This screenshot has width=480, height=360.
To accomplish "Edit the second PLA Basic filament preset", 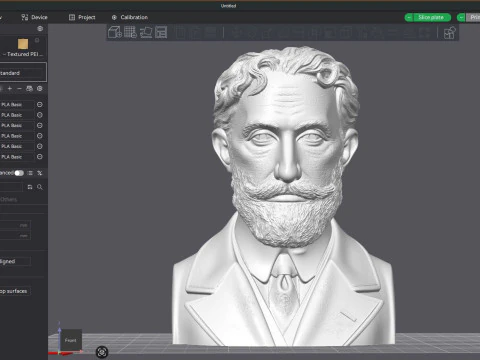I will click(40, 115).
